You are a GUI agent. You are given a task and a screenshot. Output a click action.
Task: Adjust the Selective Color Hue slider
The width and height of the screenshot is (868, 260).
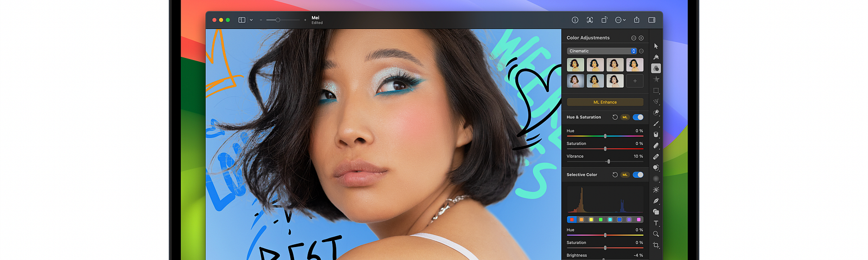[605, 235]
